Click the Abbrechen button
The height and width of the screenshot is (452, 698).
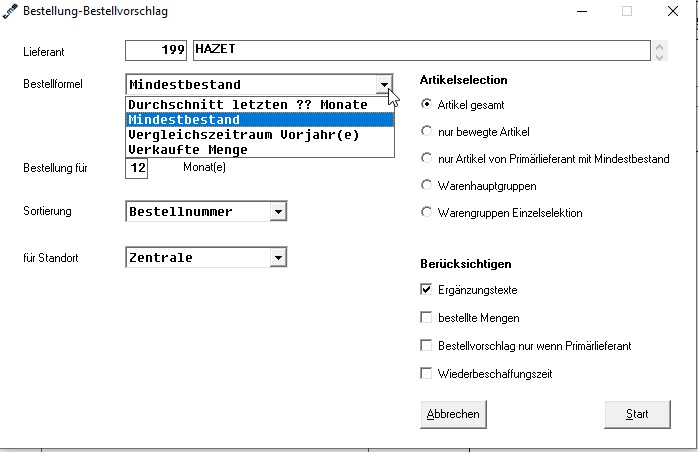tap(453, 414)
